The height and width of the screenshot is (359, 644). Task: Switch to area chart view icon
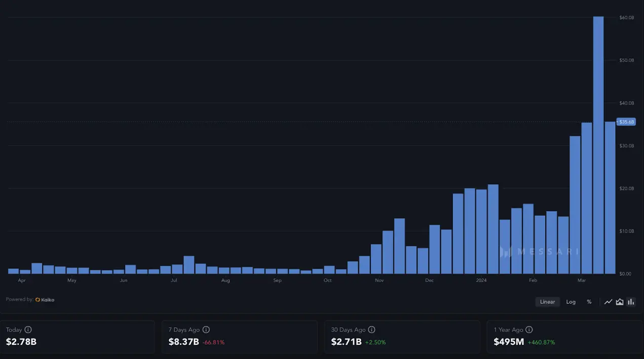coord(619,302)
